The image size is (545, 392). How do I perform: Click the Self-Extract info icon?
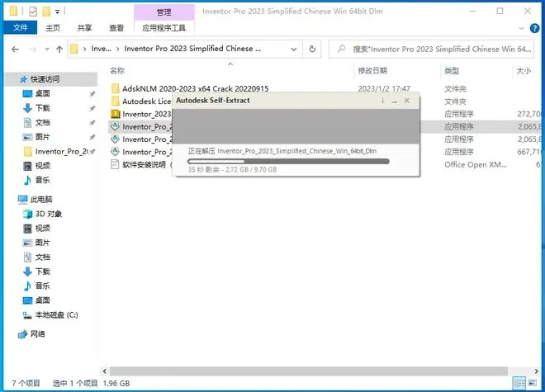pos(382,101)
